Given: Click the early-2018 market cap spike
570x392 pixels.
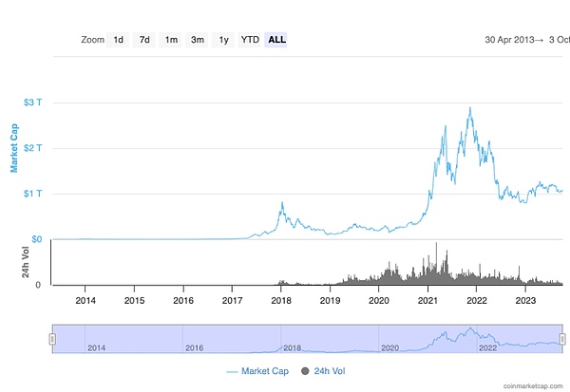Looking at the screenshot, I should tap(281, 203).
